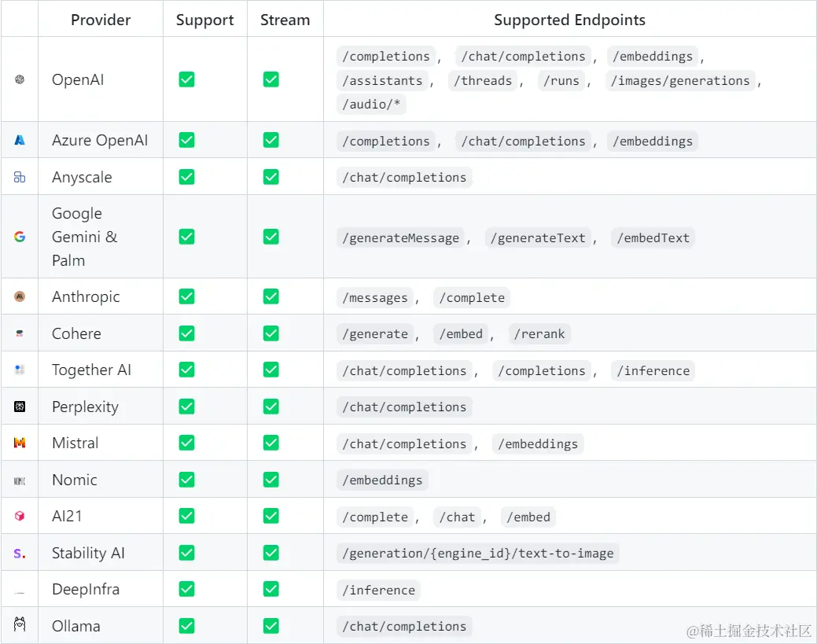817x644 pixels.
Task: Click the Nomic logo icon
Action: click(20, 480)
